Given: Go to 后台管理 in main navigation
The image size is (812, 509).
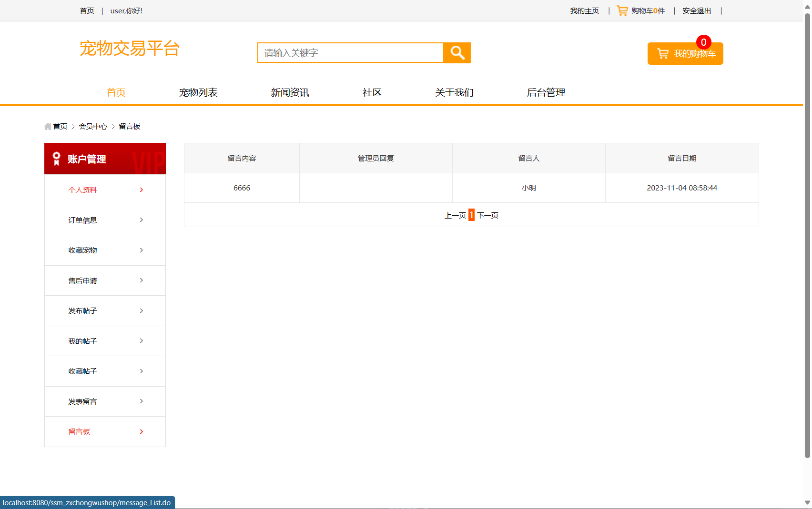Looking at the screenshot, I should tap(546, 92).
